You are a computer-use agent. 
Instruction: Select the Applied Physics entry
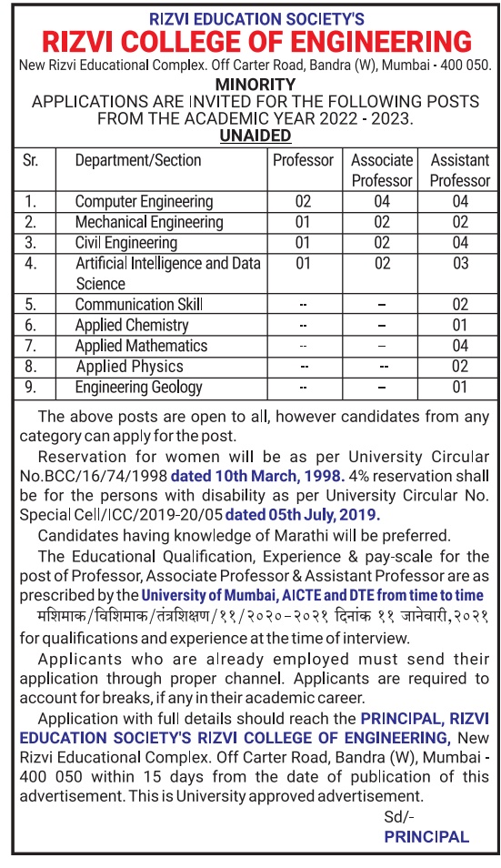(x=130, y=367)
